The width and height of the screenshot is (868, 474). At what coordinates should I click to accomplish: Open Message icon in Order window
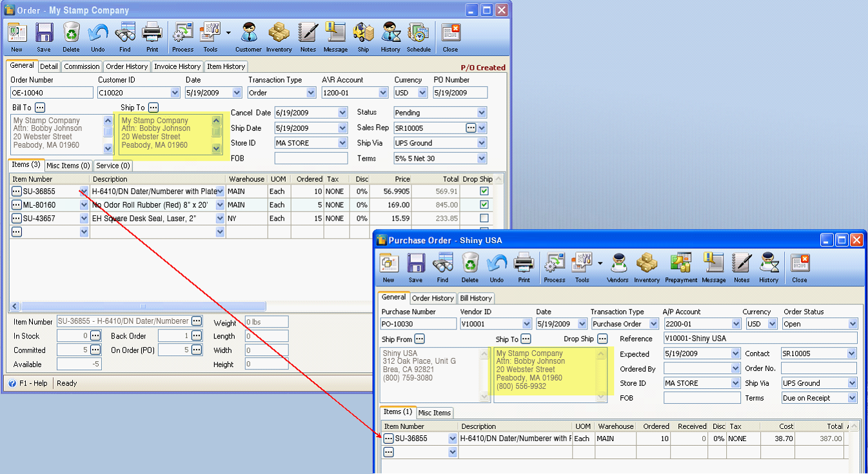[335, 32]
